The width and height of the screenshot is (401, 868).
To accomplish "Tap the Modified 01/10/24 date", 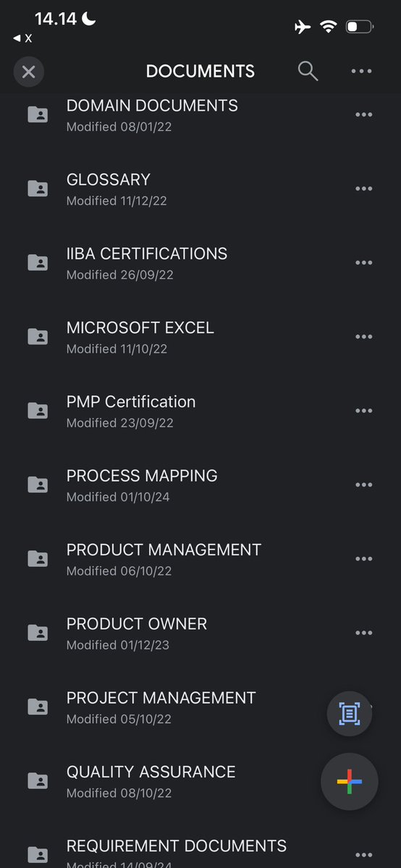I will click(118, 497).
